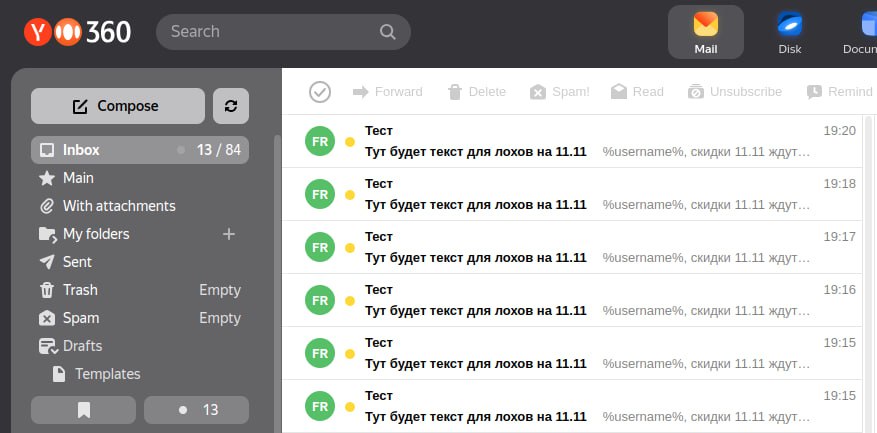The height and width of the screenshot is (433, 877).
Task: Click the flagged bookmark filter button
Action: [83, 410]
